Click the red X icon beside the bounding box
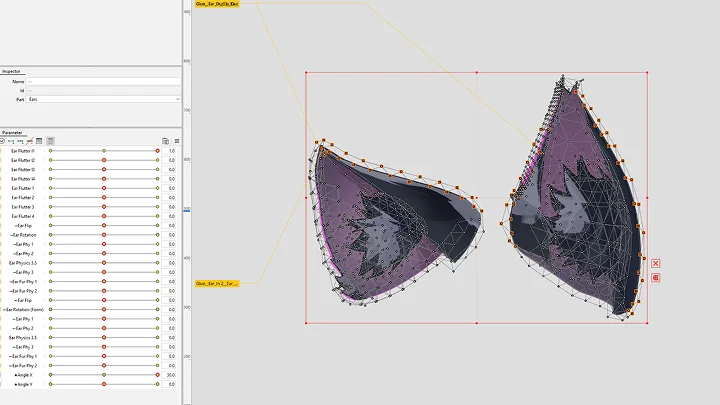This screenshot has width=720, height=405. coord(656,263)
